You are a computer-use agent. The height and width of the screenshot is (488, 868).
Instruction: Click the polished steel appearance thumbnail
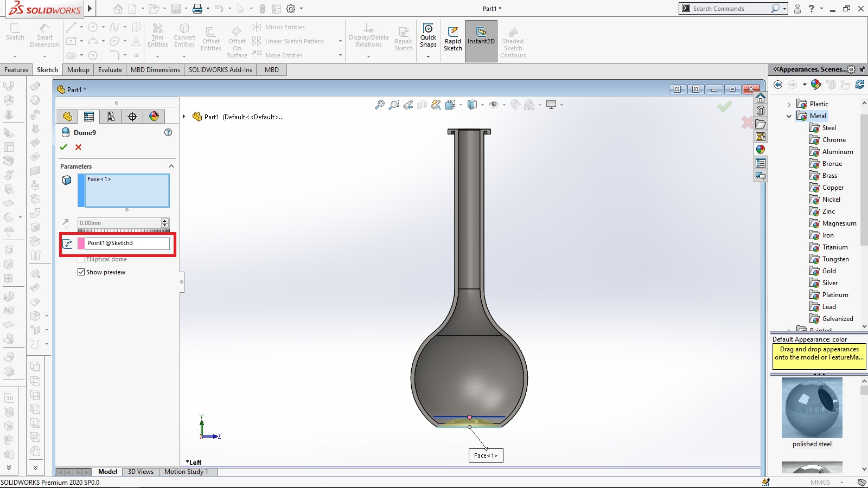[x=812, y=408]
